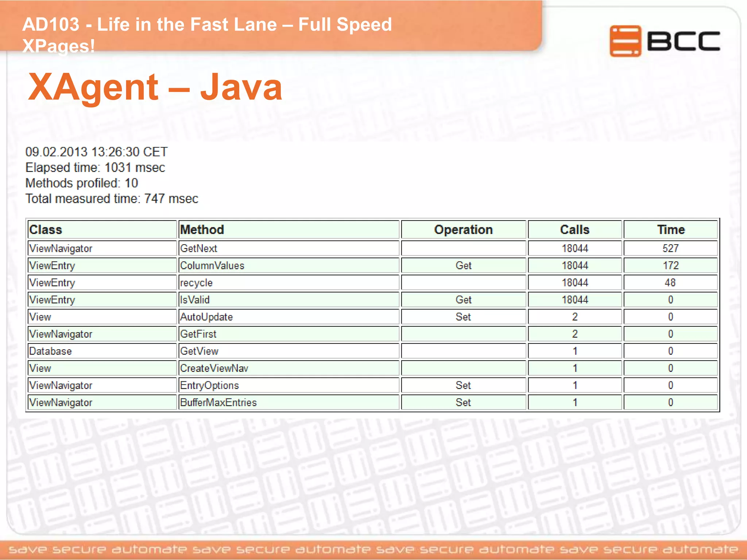This screenshot has width=747, height=560.
Task: Click 'Set' operation in BufferMaxEntries row
Action: pyautogui.click(x=463, y=402)
